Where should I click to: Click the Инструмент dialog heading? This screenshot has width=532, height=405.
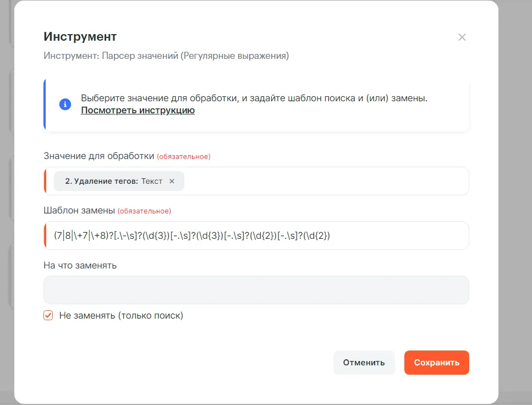tap(80, 37)
